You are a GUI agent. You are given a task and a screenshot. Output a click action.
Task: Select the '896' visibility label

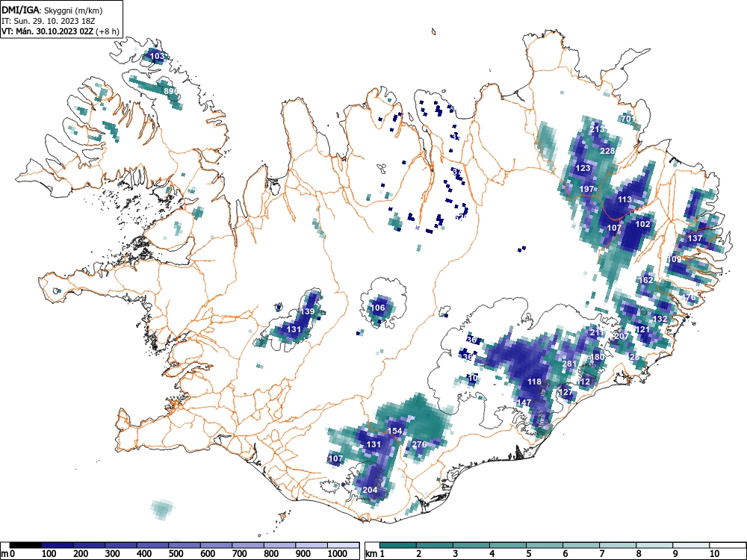(x=170, y=91)
